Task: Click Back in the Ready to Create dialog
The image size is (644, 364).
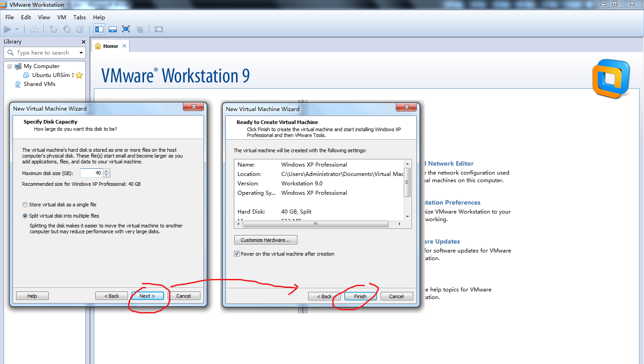Action: 325,296
